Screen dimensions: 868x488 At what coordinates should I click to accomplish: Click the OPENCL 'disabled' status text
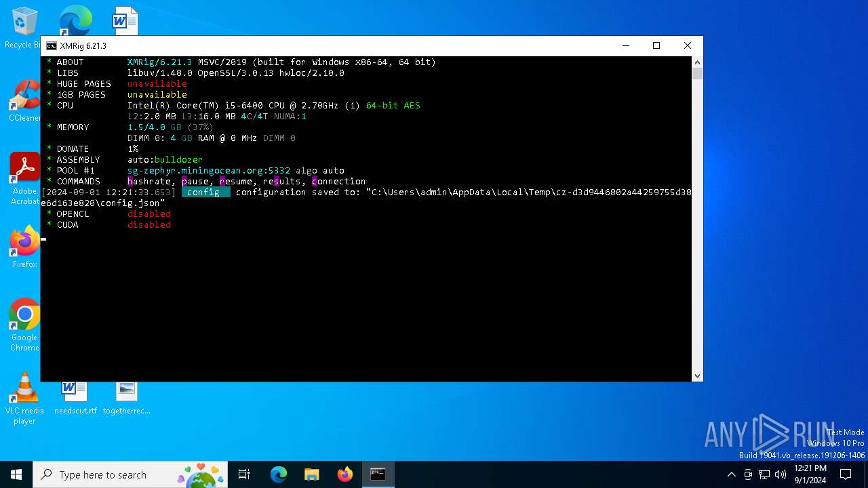tap(149, 213)
